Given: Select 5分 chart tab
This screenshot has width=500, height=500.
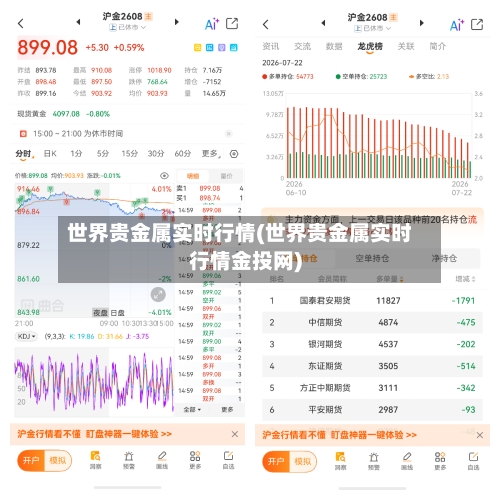Looking at the screenshot, I should (103, 153).
